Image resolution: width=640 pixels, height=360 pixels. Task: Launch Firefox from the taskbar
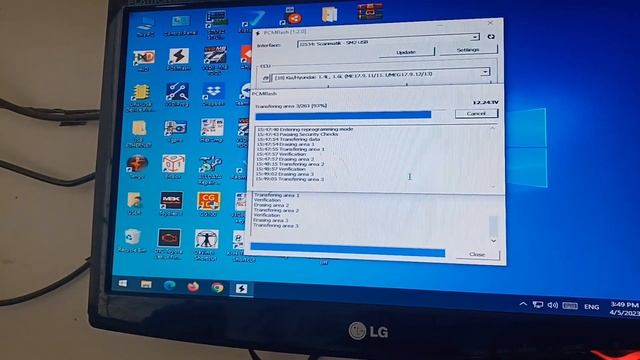[x=193, y=287]
